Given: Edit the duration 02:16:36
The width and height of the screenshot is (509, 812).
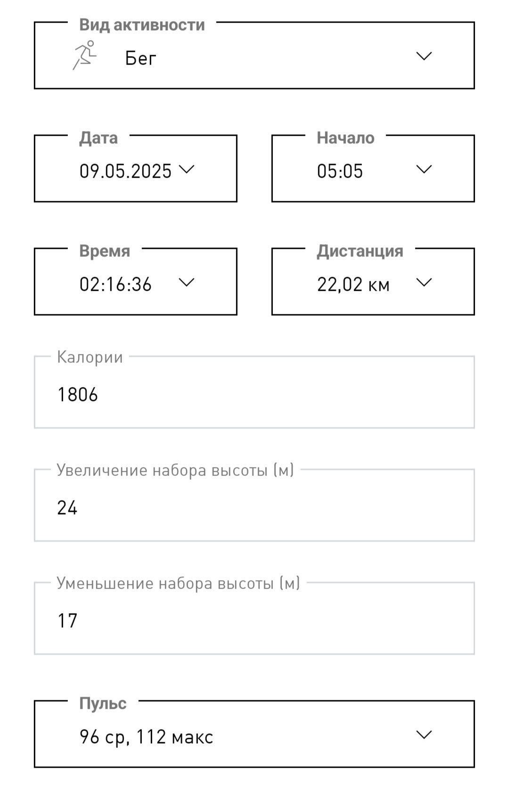Looking at the screenshot, I should click(x=115, y=284).
